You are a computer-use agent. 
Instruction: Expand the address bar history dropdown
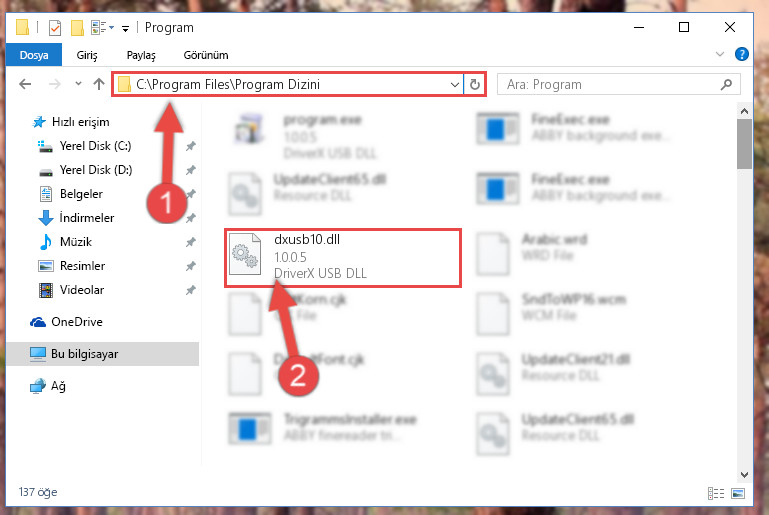454,84
